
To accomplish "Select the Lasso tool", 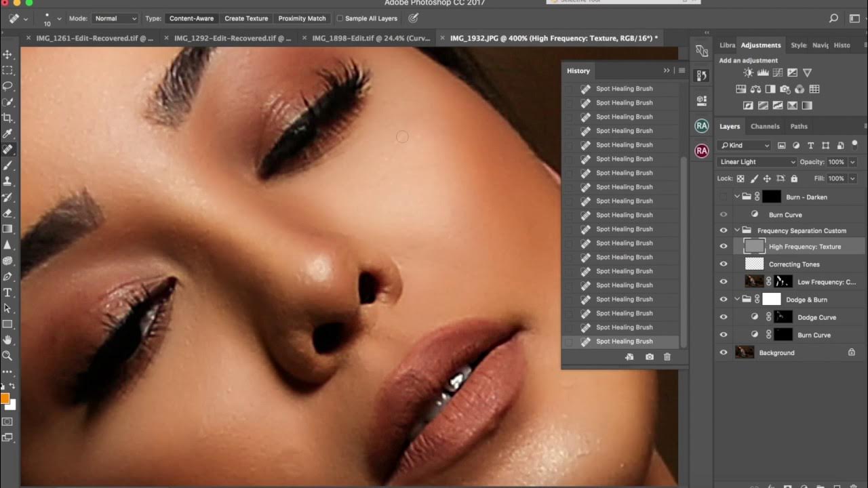I will coord(8,86).
